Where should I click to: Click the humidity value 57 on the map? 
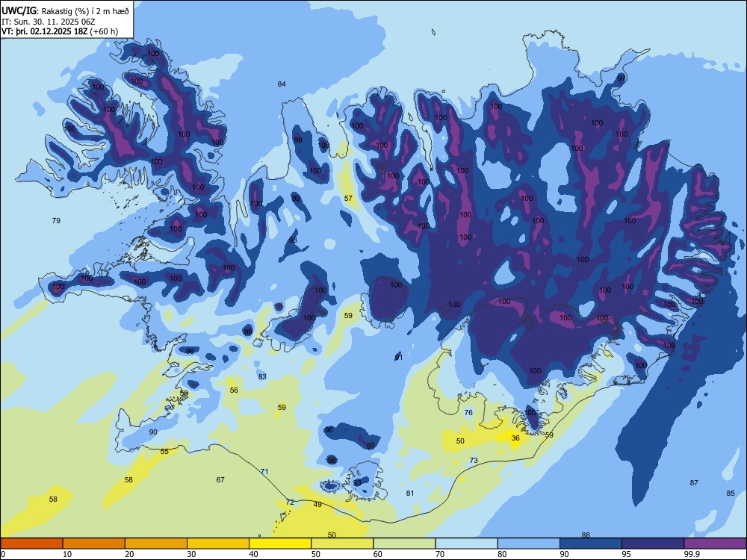point(348,198)
